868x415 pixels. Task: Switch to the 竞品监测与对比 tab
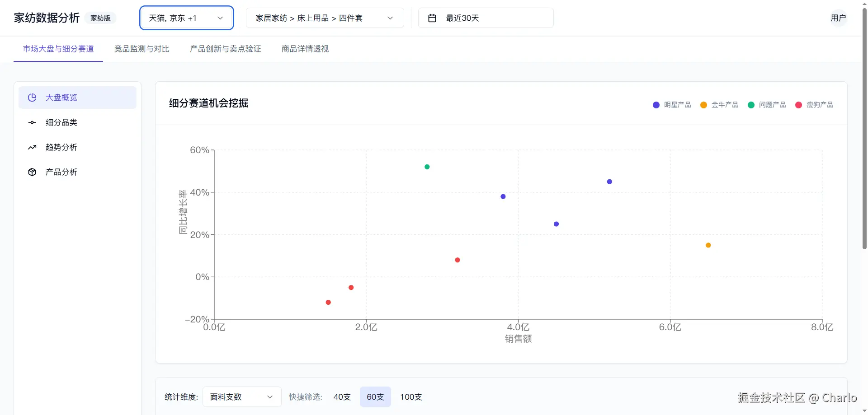click(142, 49)
